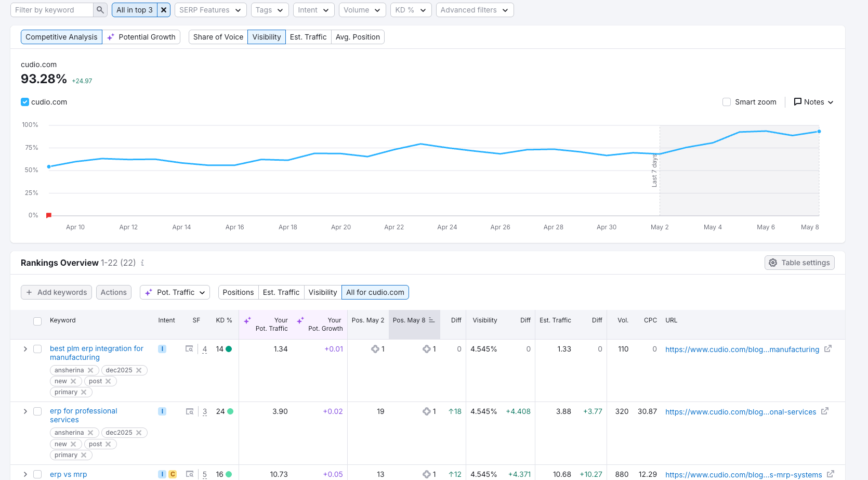The height and width of the screenshot is (480, 868).
Task: Click informational intent badge for 'erp for professional services'
Action: 162,411
